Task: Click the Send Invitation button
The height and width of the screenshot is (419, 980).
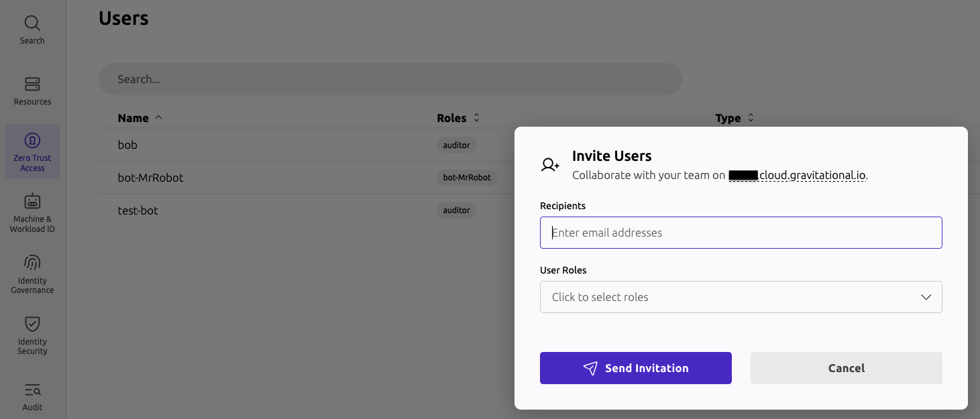Action: (635, 368)
